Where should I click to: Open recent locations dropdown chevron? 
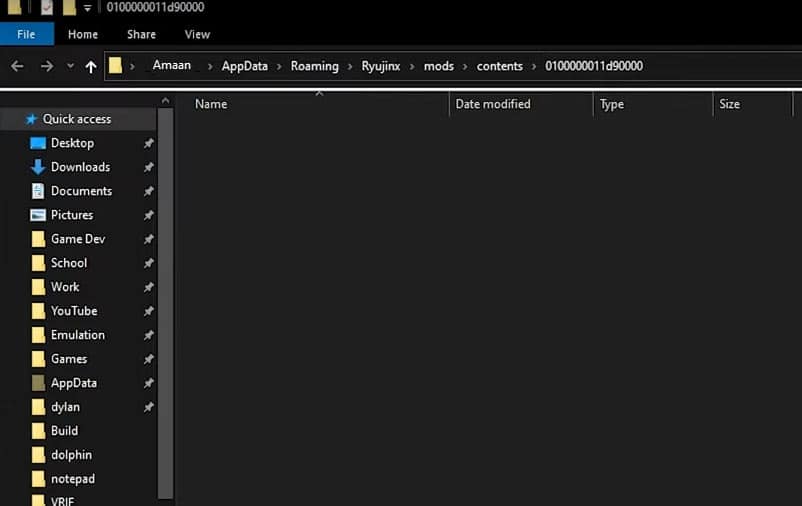click(x=70, y=66)
